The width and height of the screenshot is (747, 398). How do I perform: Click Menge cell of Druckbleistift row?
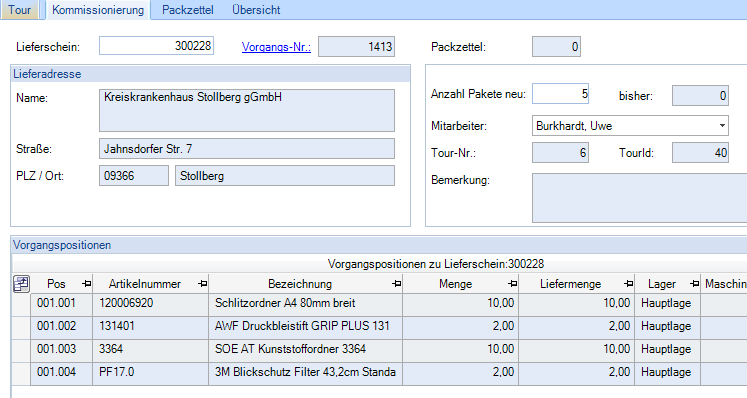[x=461, y=327]
